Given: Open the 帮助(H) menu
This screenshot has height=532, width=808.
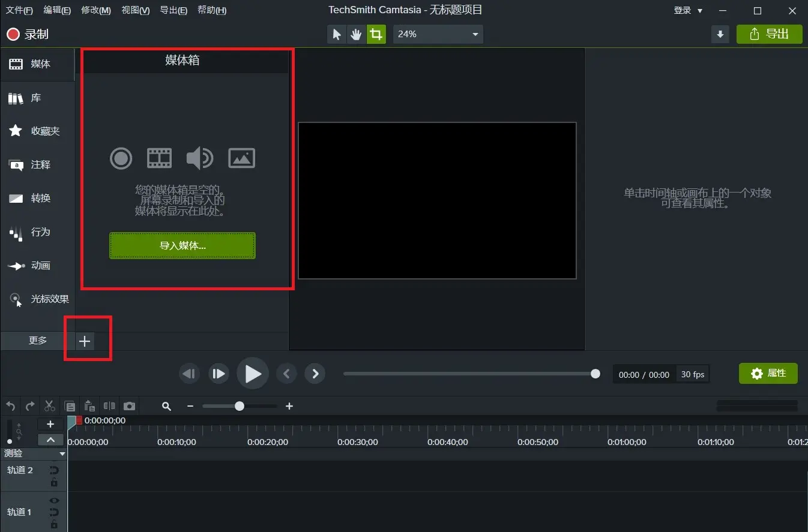Looking at the screenshot, I should (x=212, y=10).
